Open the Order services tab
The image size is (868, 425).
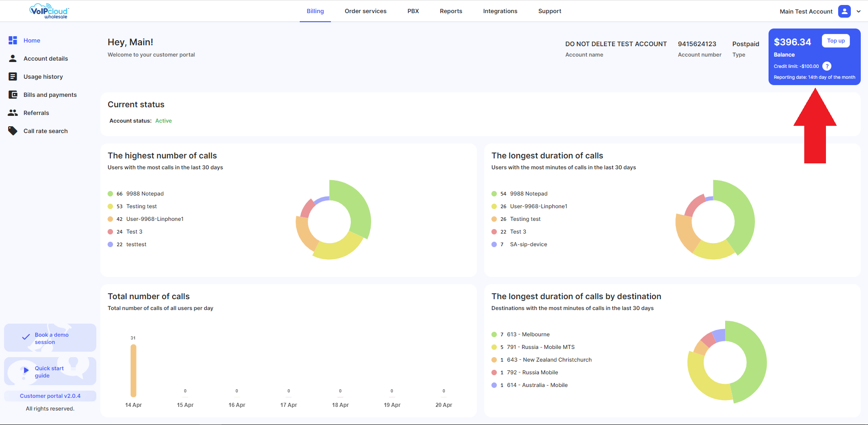[365, 11]
